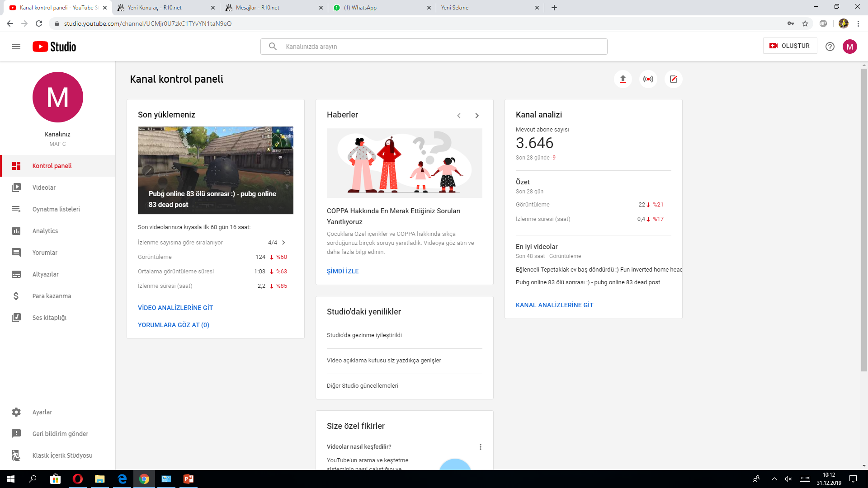
Task: Click the ABP extension icon
Action: [823, 23]
